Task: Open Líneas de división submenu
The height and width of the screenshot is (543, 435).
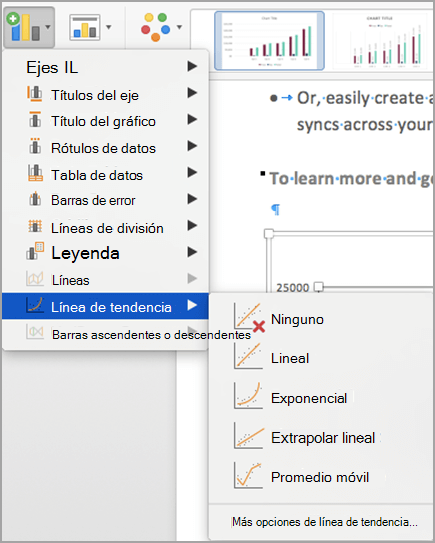Action: coord(105,227)
